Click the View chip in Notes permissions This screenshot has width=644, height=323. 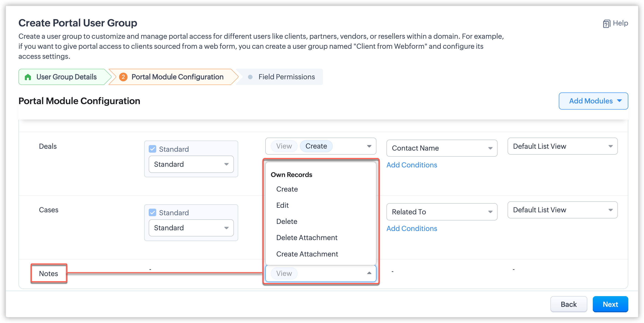click(284, 273)
